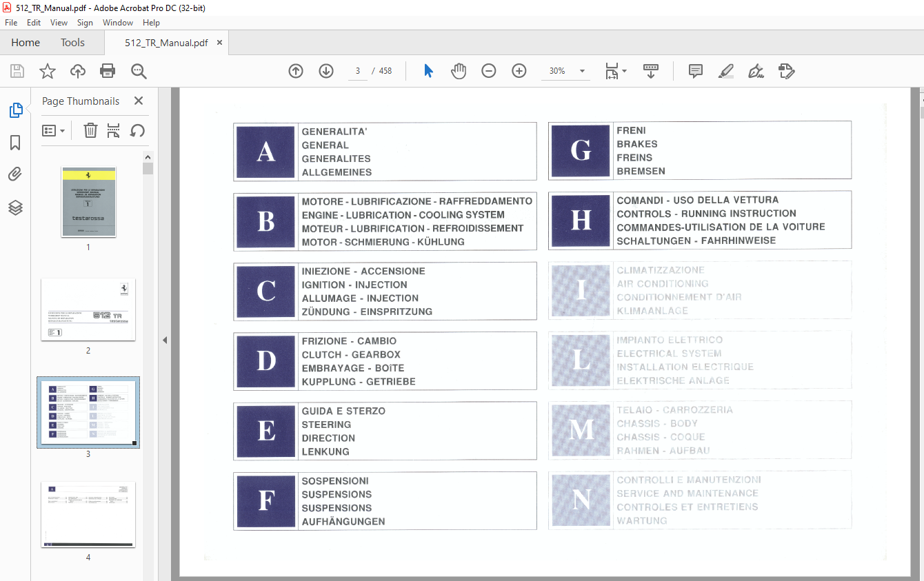This screenshot has width=924, height=581.
Task: Click section G Freni index box
Action: (700, 150)
